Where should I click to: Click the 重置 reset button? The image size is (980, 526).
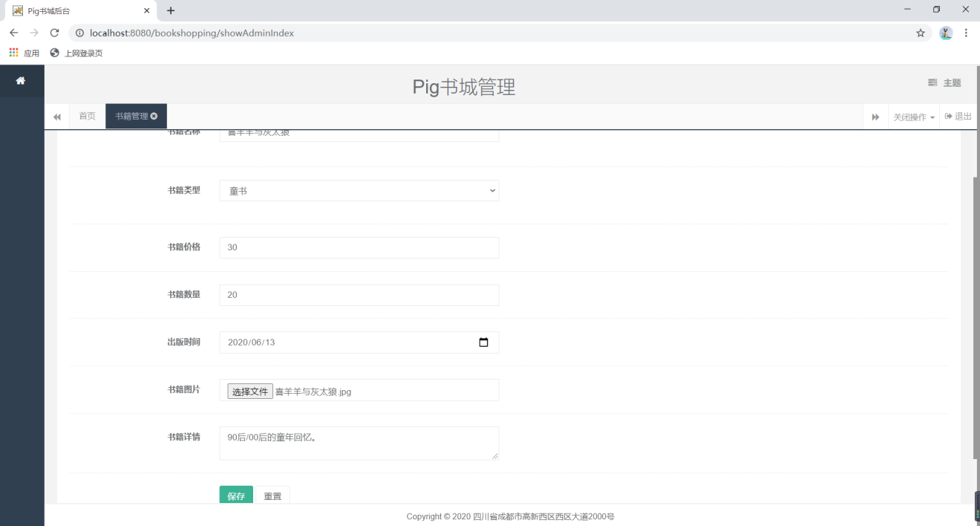[x=272, y=495]
